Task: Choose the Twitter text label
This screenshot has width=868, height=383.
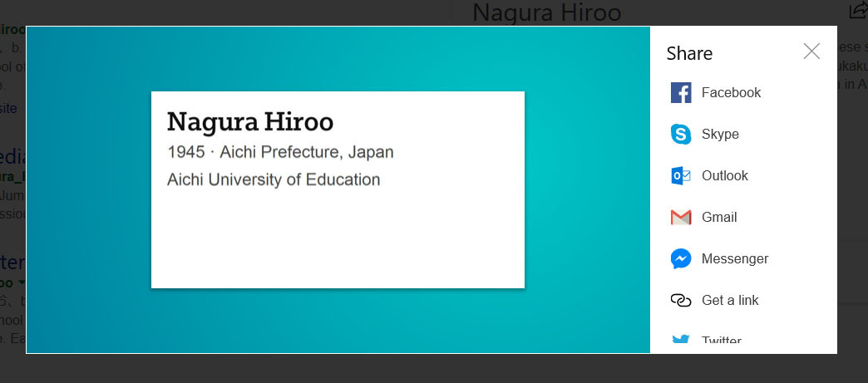Action: point(721,341)
